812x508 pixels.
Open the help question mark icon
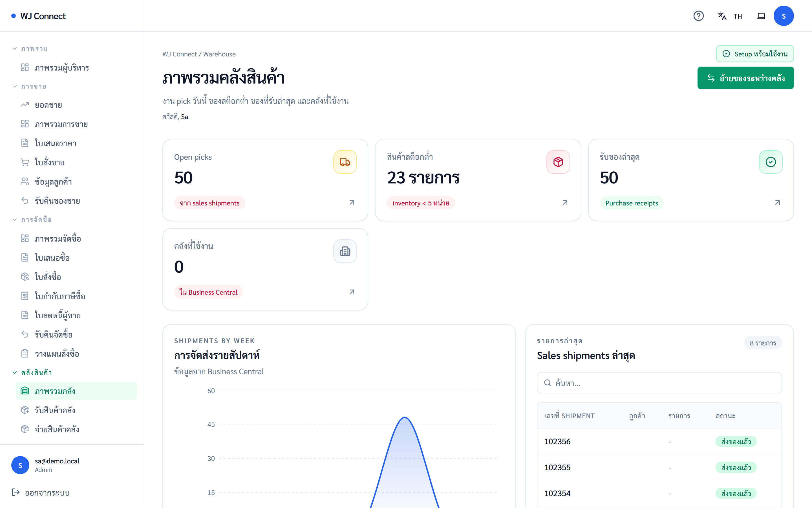698,16
